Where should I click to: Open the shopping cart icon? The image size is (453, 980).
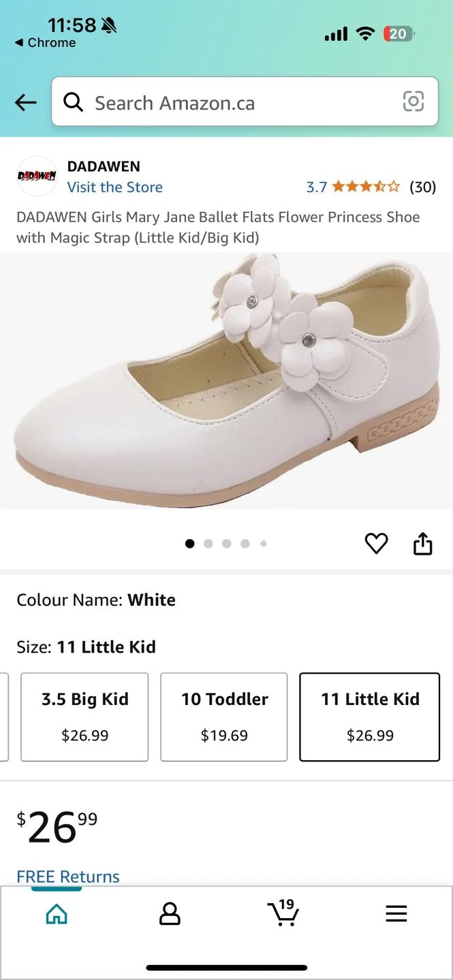[x=283, y=915]
